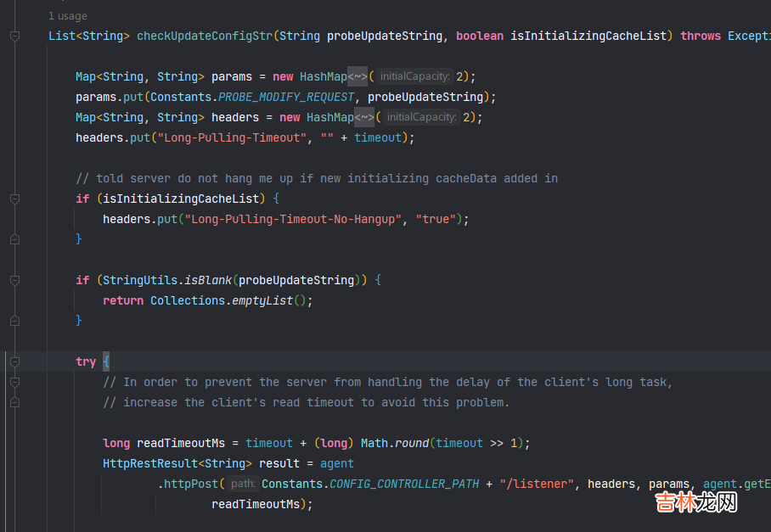Fold the "In order to prevent" comment block
The width and height of the screenshot is (771, 532).
(x=14, y=382)
